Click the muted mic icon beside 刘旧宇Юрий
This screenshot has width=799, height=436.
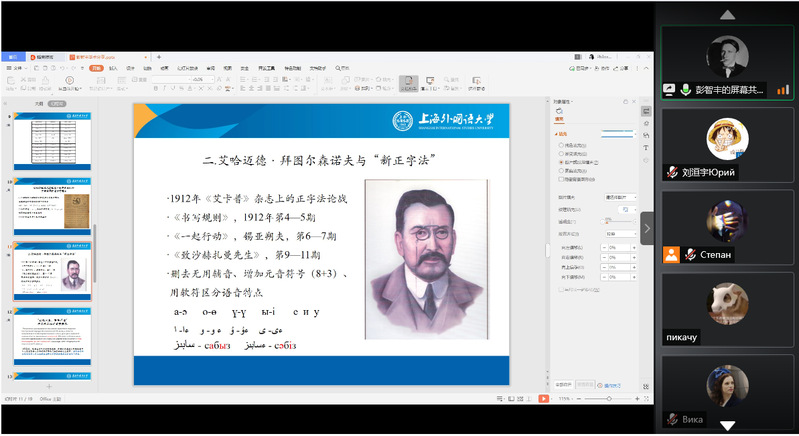[674, 172]
